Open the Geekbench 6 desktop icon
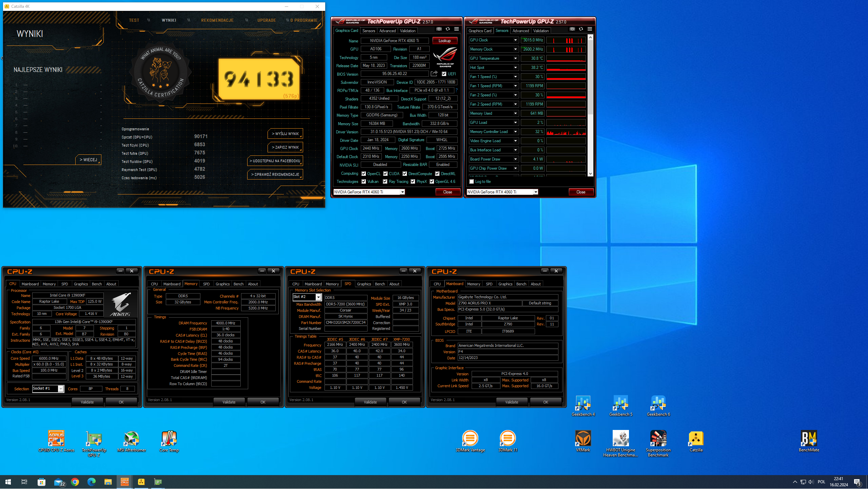The width and height of the screenshot is (868, 489). click(x=658, y=406)
